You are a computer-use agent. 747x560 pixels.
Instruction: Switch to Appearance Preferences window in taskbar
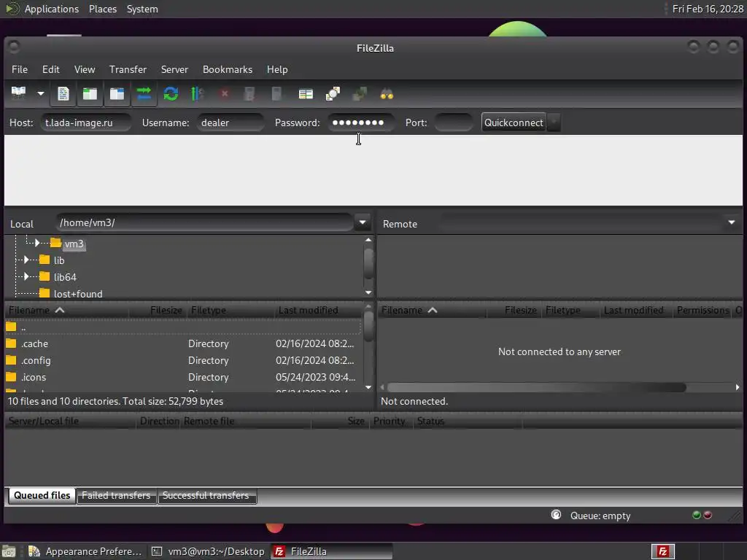point(85,551)
